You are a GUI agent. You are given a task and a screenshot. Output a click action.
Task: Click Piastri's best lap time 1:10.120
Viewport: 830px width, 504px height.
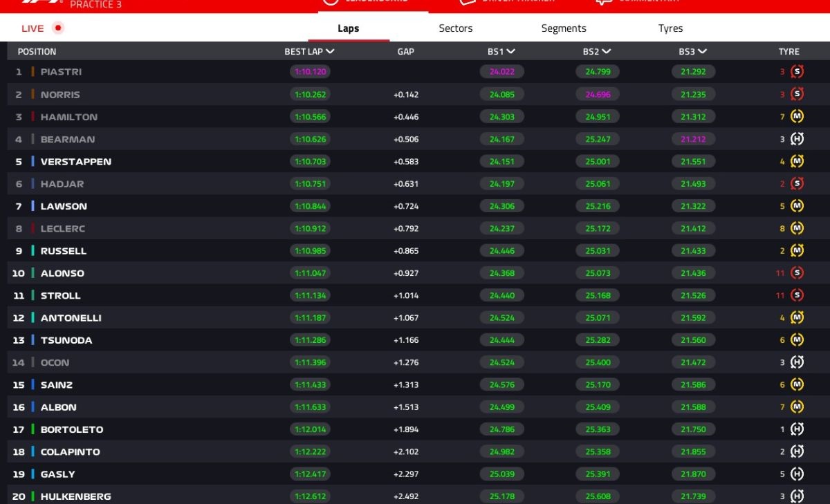[x=311, y=72]
